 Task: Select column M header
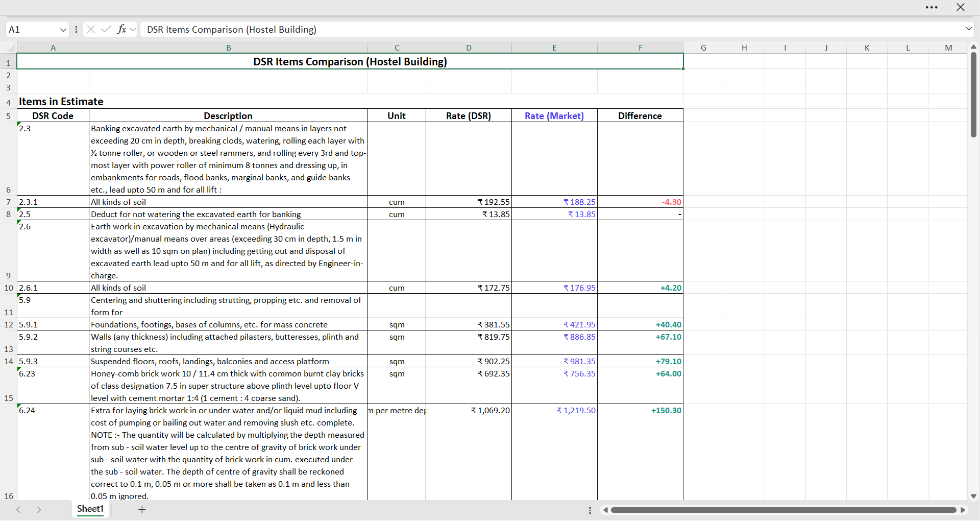click(948, 48)
